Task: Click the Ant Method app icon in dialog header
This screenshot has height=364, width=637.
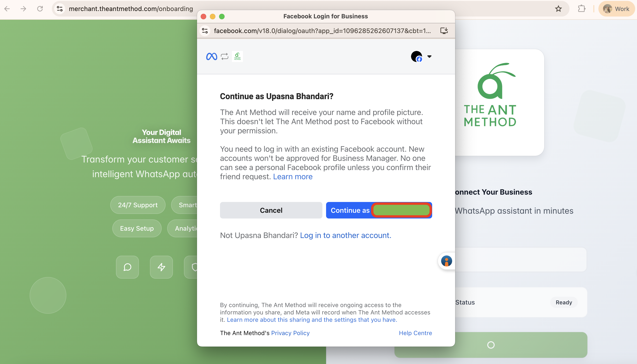Action: [237, 56]
